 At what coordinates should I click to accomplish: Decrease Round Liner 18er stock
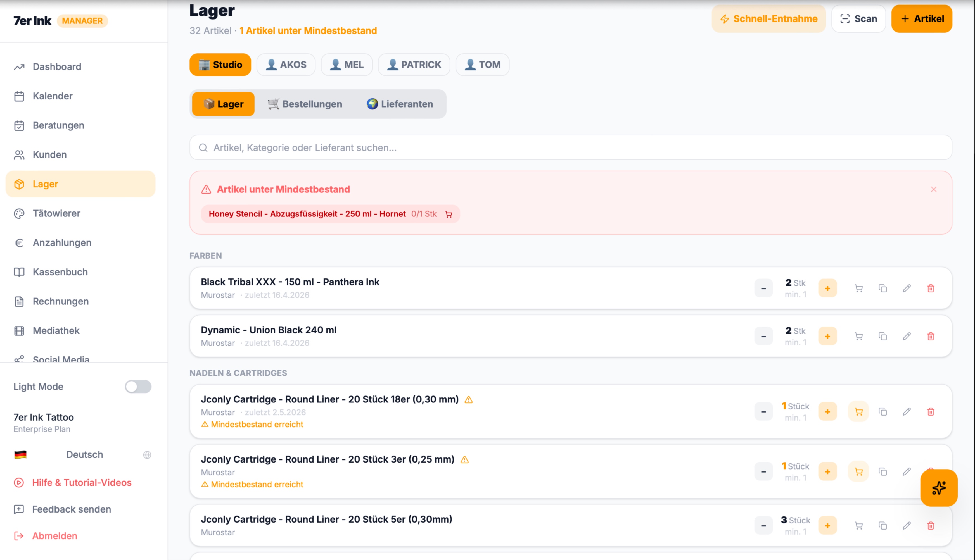pos(763,412)
